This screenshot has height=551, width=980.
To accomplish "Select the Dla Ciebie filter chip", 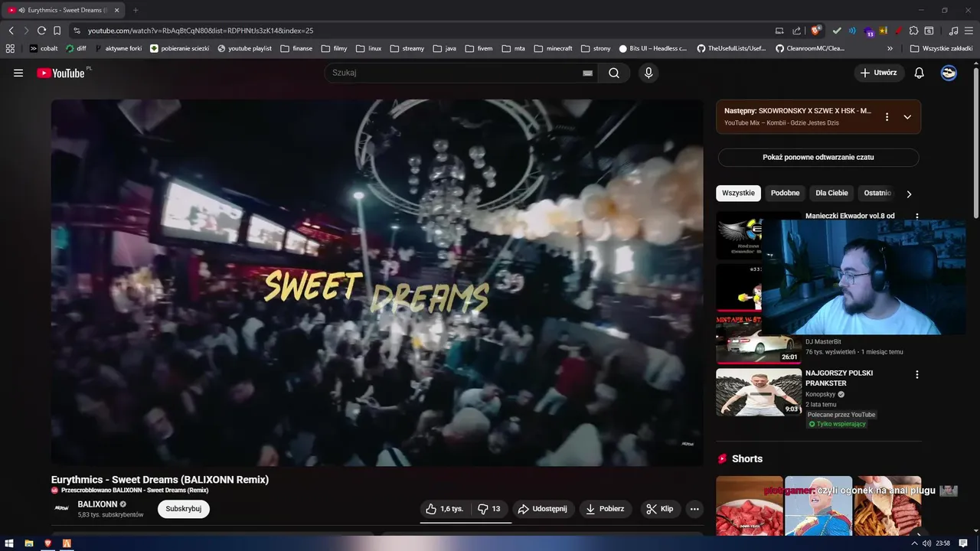I will (831, 194).
